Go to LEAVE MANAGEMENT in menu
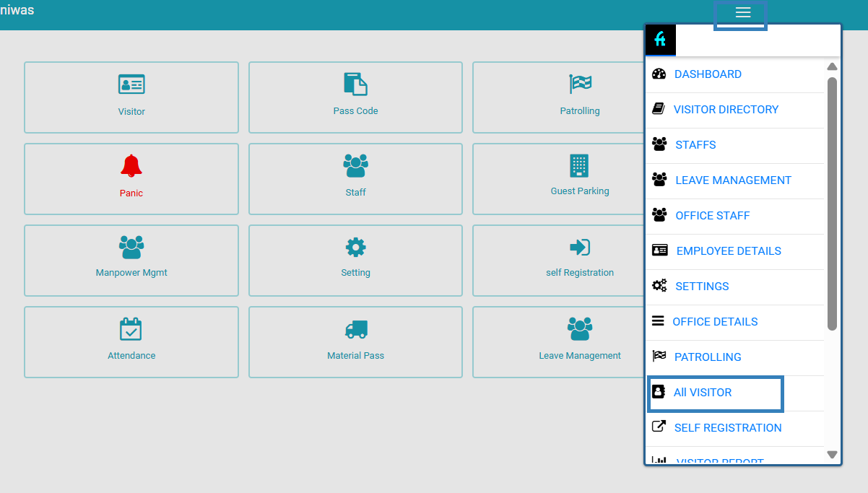Viewport: 868px width, 493px height. tap(733, 180)
